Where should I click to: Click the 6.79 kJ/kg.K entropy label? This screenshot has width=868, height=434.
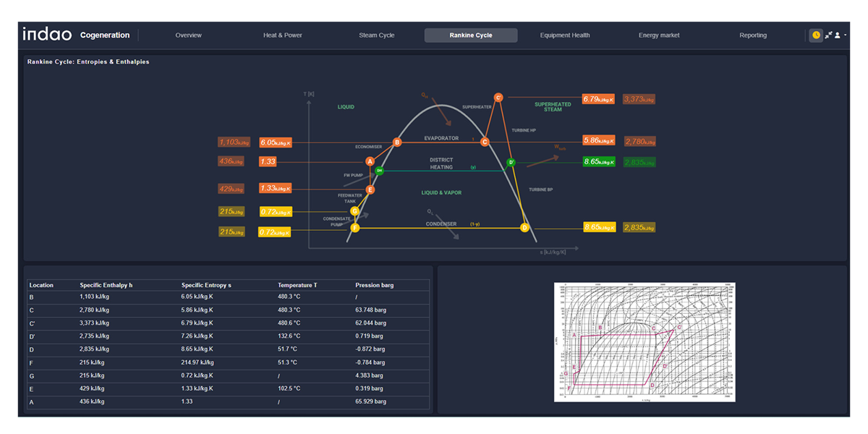click(599, 99)
